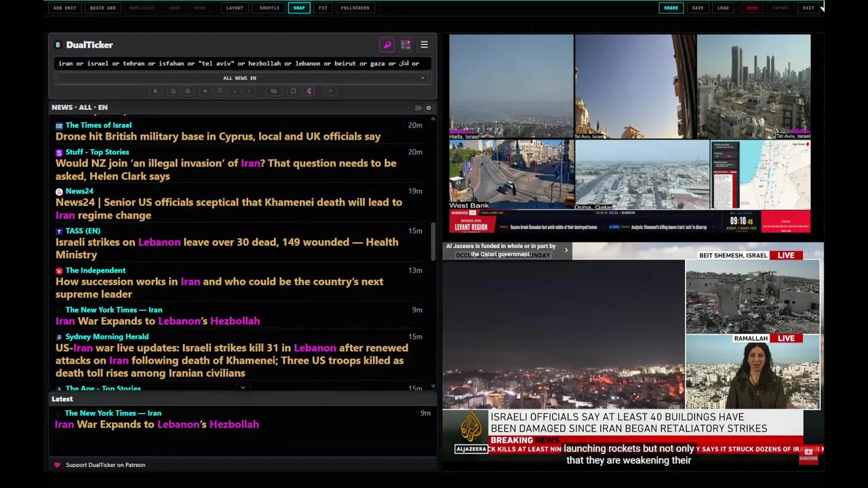Click the news list scrollbar thumb
Image resolution: width=868 pixels, height=488 pixels.
click(433, 241)
